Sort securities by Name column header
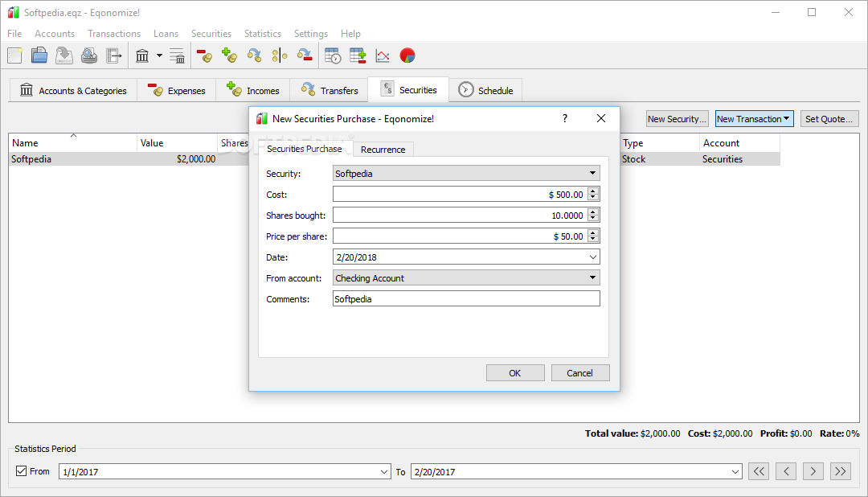 click(x=72, y=143)
